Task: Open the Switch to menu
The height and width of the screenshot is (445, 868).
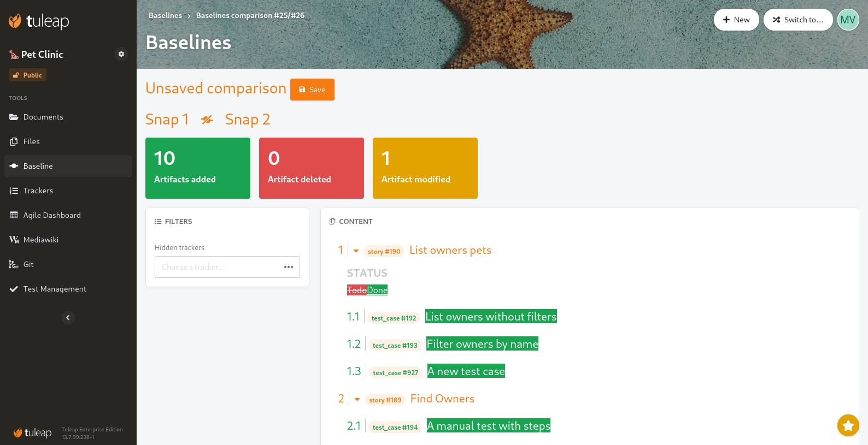Action: [797, 20]
